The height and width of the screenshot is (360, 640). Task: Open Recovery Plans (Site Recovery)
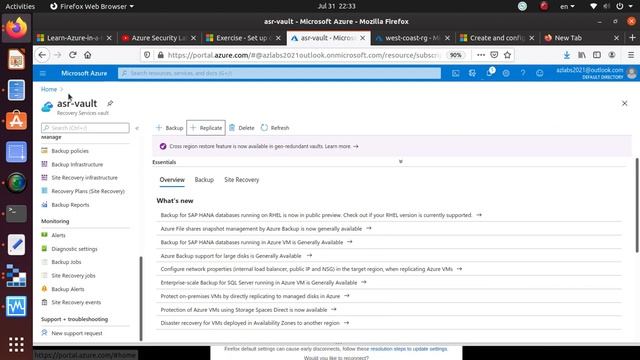tap(88, 191)
